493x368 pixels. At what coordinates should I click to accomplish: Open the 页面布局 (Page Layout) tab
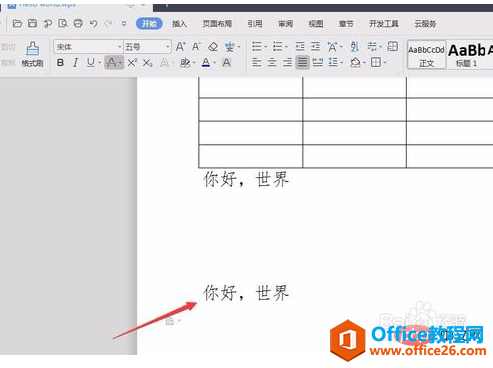217,24
